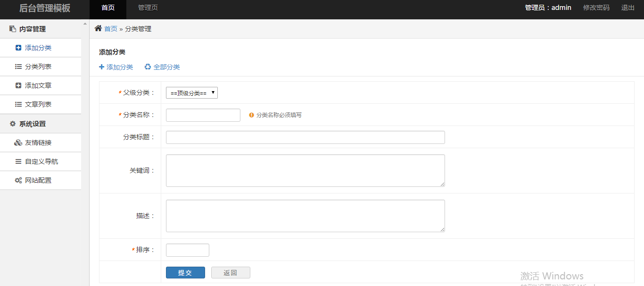Click the recycle icon beside 全部分类
Viewport: 644px width, 286px height.
[148, 67]
